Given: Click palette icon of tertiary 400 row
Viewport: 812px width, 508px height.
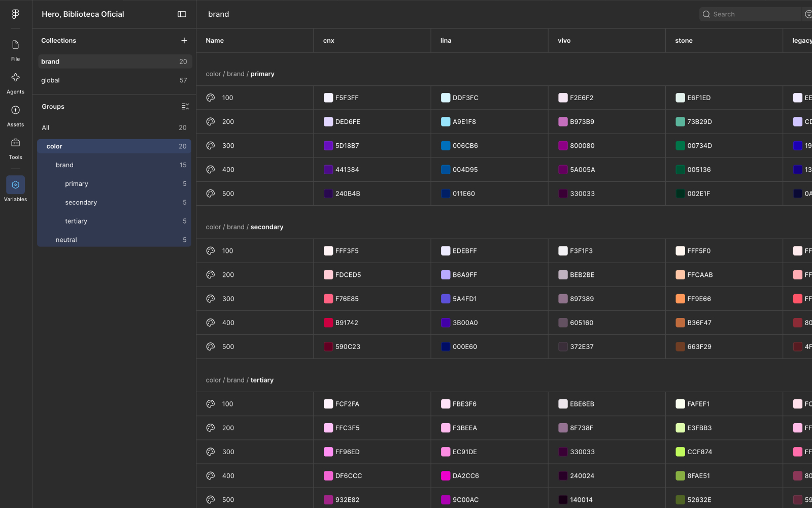Looking at the screenshot, I should coord(211,476).
